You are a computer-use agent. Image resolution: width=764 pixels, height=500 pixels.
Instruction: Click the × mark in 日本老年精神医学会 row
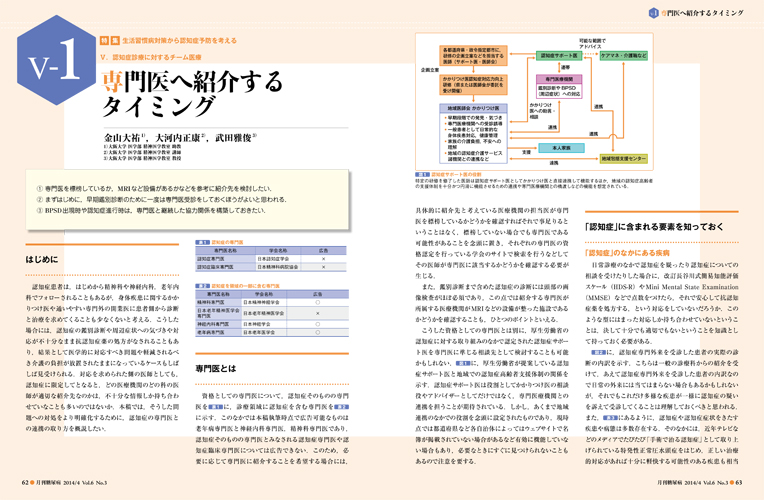[318, 313]
